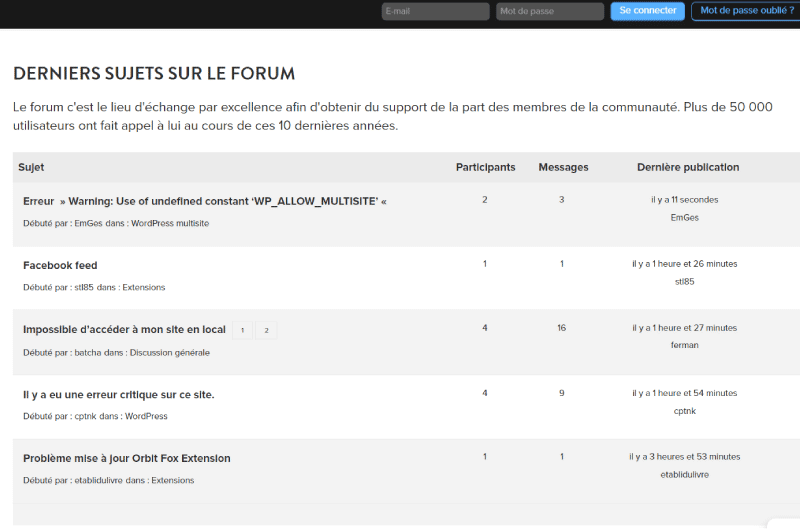Screen dimensions: 800x530
Task: Open Problème mise à jour Orbit Fox topic
Action: tap(127, 458)
